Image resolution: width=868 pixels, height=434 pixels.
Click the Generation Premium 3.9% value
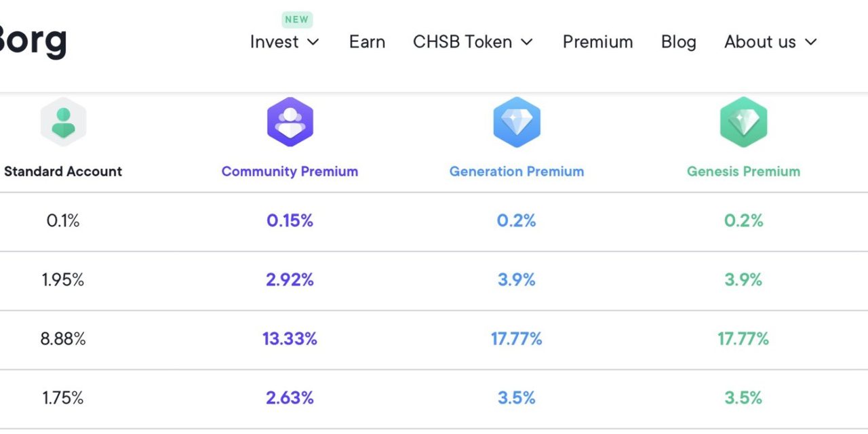(517, 280)
